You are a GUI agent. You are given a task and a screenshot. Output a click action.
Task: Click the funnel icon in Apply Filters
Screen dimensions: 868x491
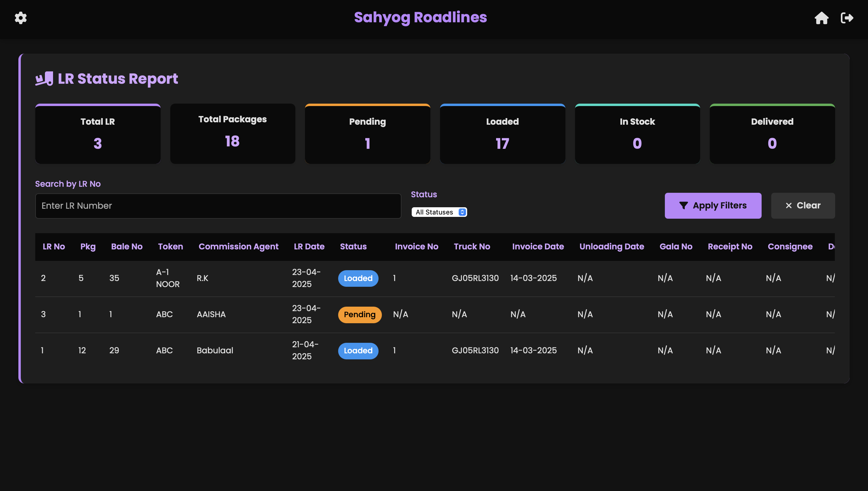pyautogui.click(x=683, y=206)
